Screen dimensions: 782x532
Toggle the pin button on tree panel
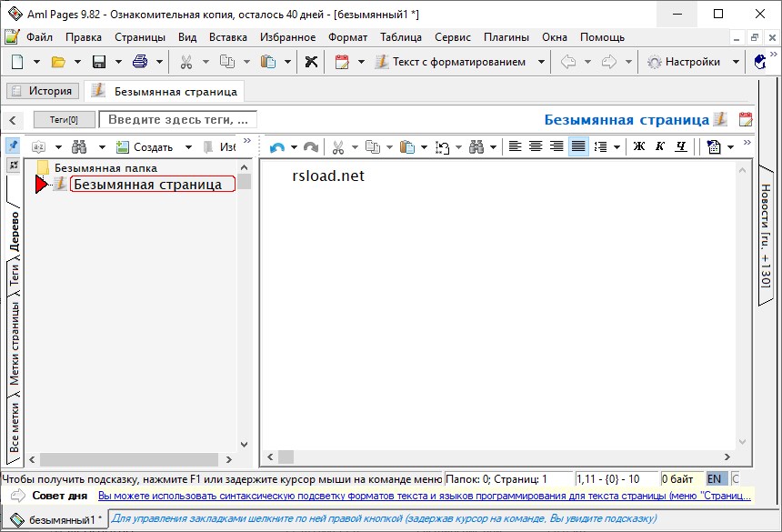click(x=13, y=146)
